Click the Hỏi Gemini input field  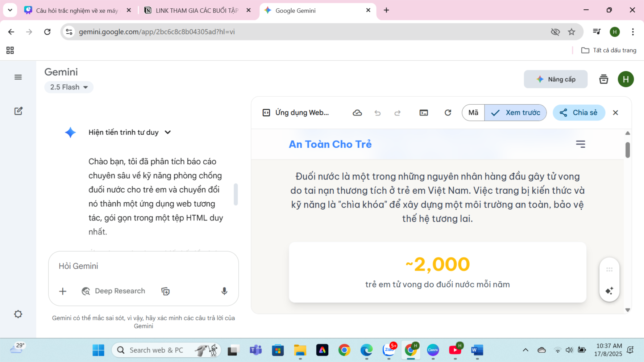143,266
